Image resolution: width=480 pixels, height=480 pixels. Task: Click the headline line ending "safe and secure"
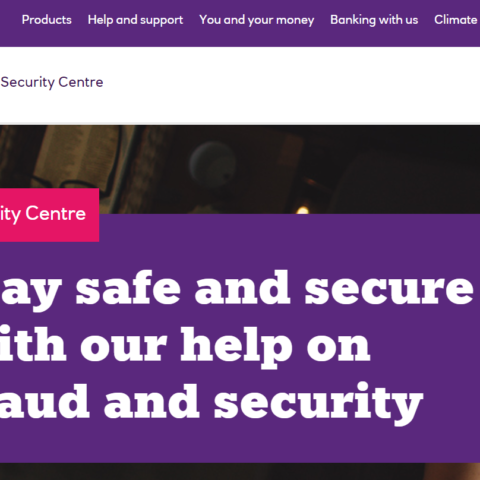click(x=237, y=290)
